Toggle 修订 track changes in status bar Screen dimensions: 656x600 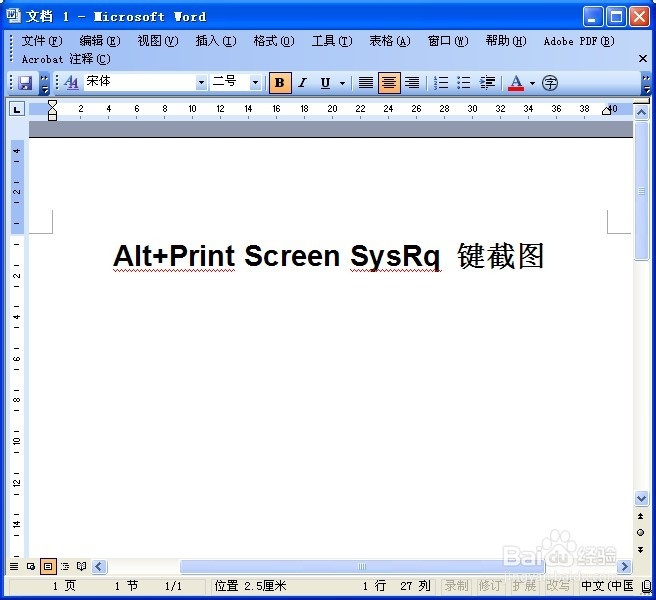point(490,586)
